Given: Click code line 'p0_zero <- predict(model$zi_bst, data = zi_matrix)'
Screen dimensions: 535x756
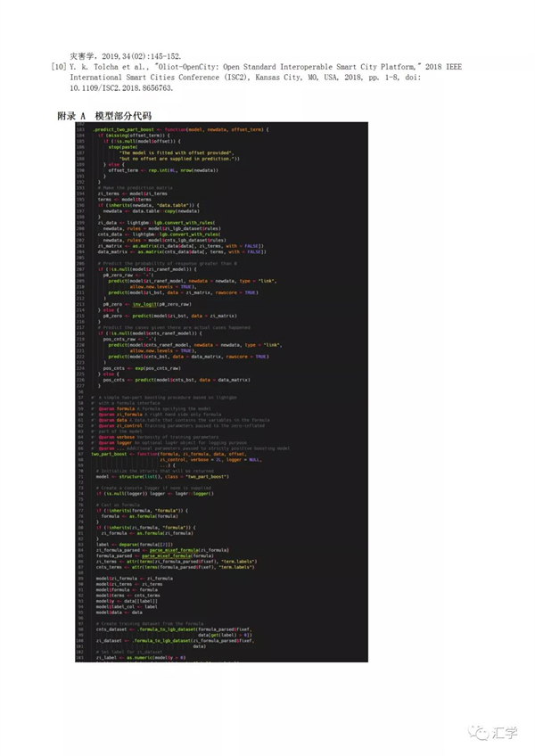Looking at the screenshot, I should point(169,316).
